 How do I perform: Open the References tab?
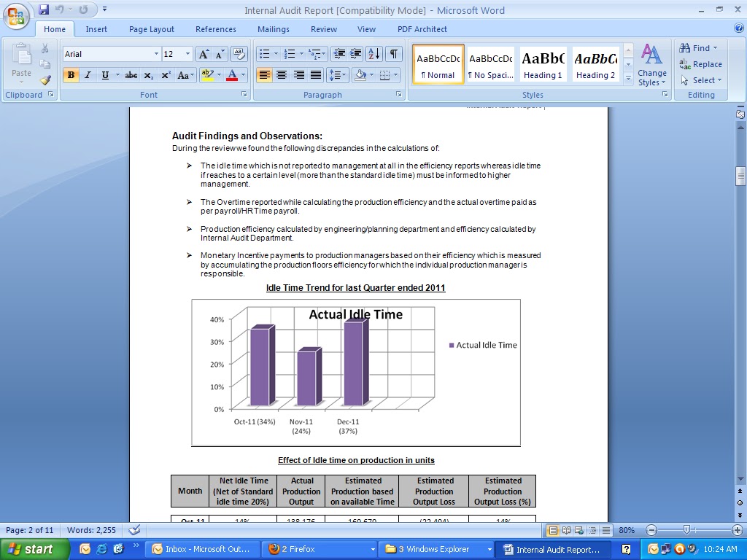coord(216,29)
